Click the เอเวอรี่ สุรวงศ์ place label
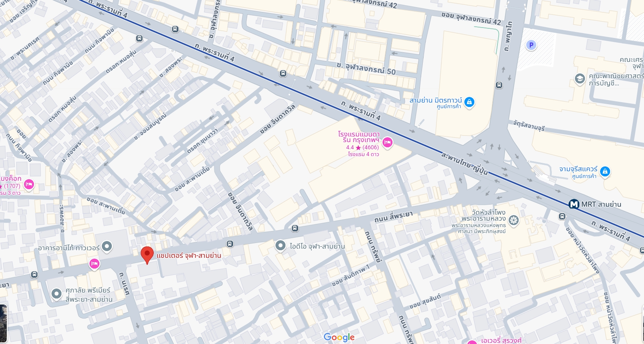 click(501, 341)
